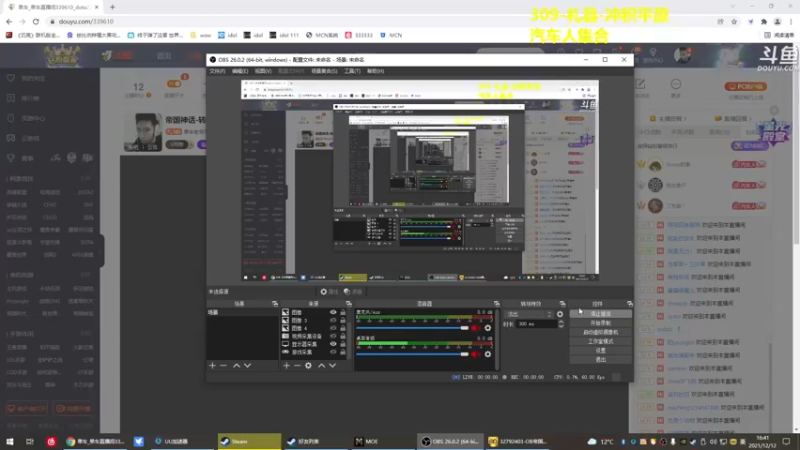800x450 pixels.
Task: Open the Windows Start menu
Action: click(x=10, y=441)
